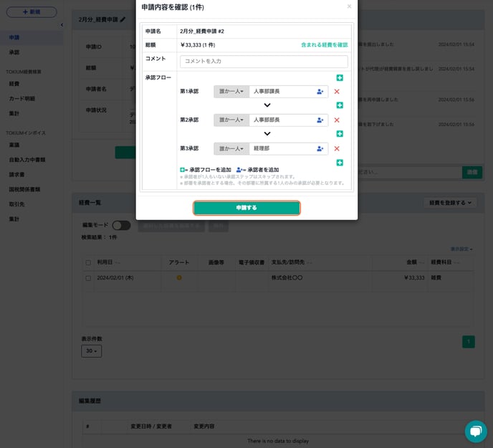The width and height of the screenshot is (493, 448).
Task: Click the 送信 button beside the comment box
Action: [x=472, y=173]
